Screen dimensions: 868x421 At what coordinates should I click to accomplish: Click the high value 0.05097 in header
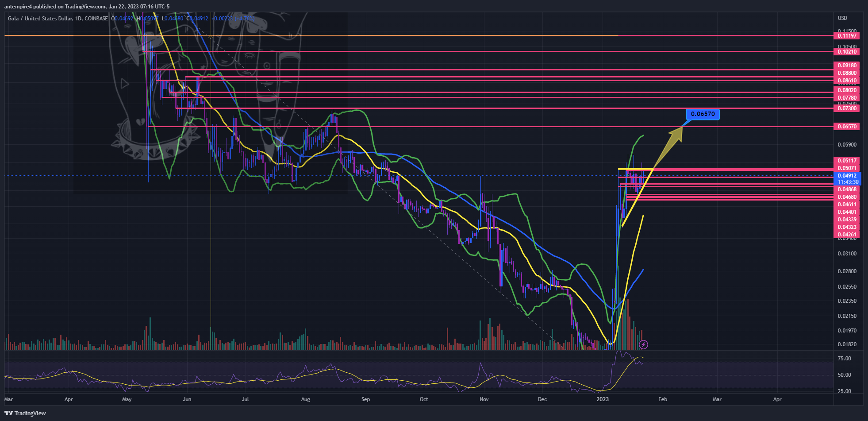(x=148, y=19)
